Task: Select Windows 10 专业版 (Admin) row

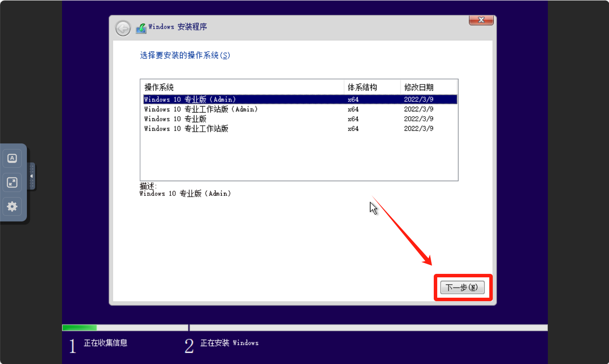Action: pos(190,100)
